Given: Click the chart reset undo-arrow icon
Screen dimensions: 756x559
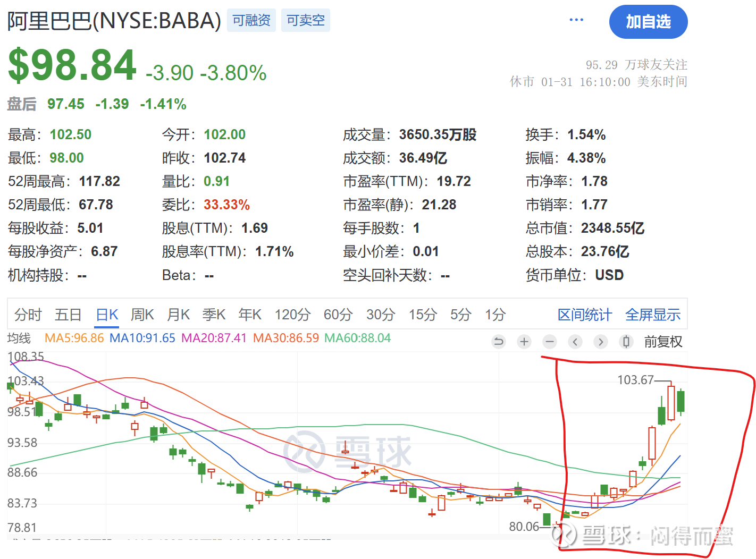Looking at the screenshot, I should pyautogui.click(x=499, y=342).
